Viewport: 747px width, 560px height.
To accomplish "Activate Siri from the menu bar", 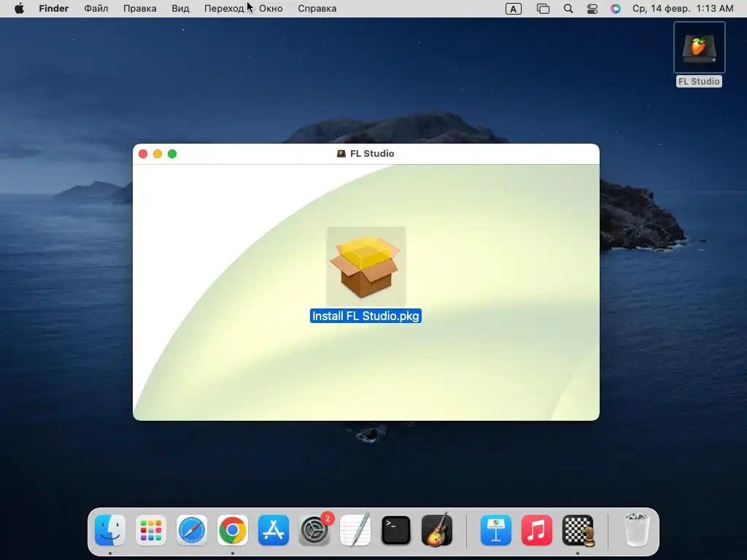I will (x=616, y=9).
